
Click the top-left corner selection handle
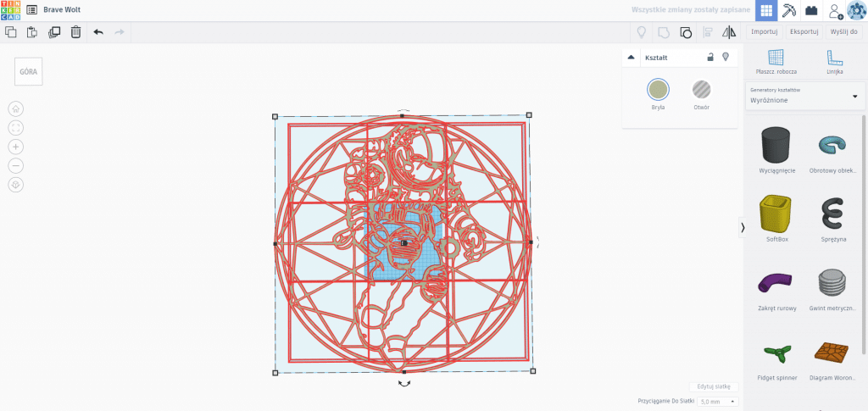(x=275, y=117)
